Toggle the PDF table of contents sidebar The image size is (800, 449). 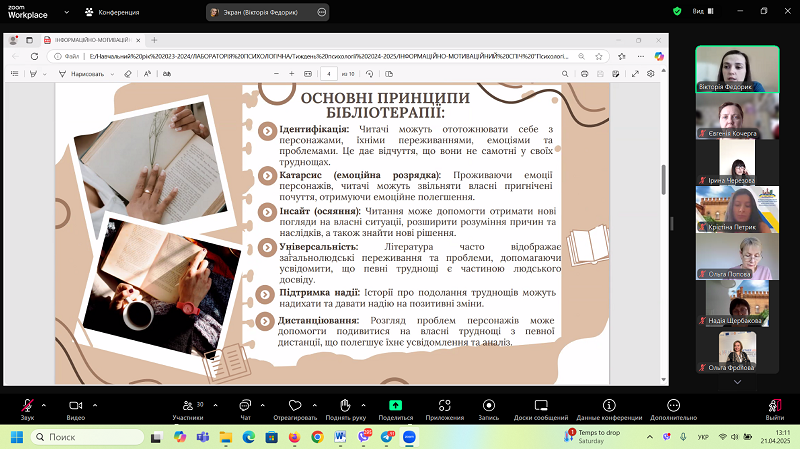[15, 74]
